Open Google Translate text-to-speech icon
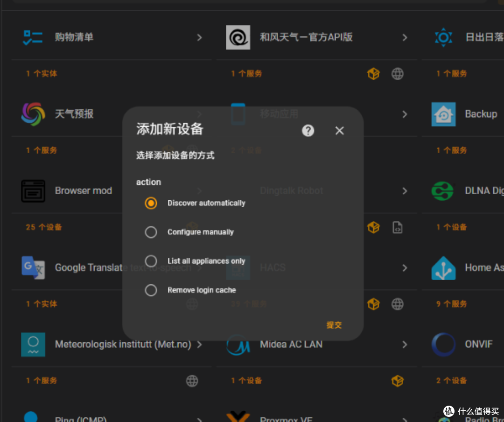Viewport: 504px width, 422px height. pos(33,267)
